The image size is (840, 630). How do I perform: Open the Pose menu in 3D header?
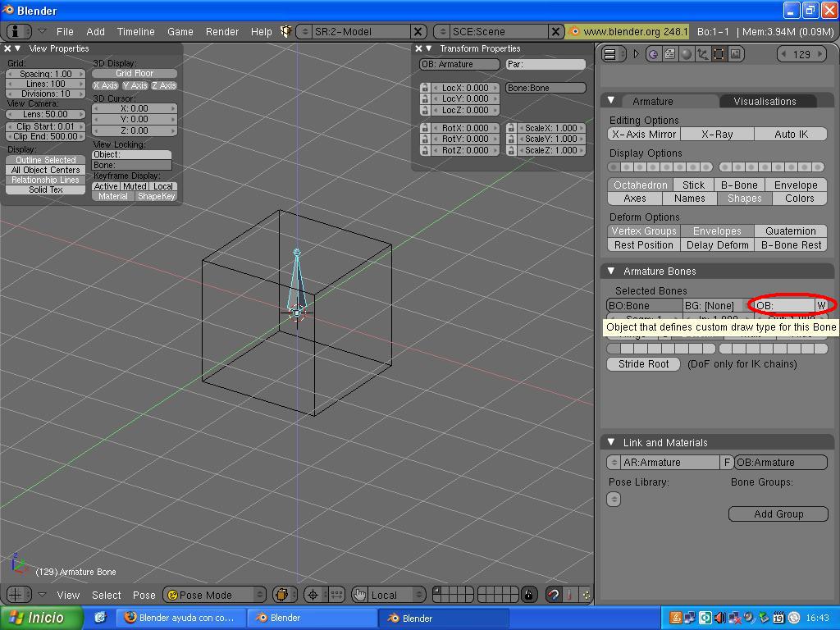[144, 595]
